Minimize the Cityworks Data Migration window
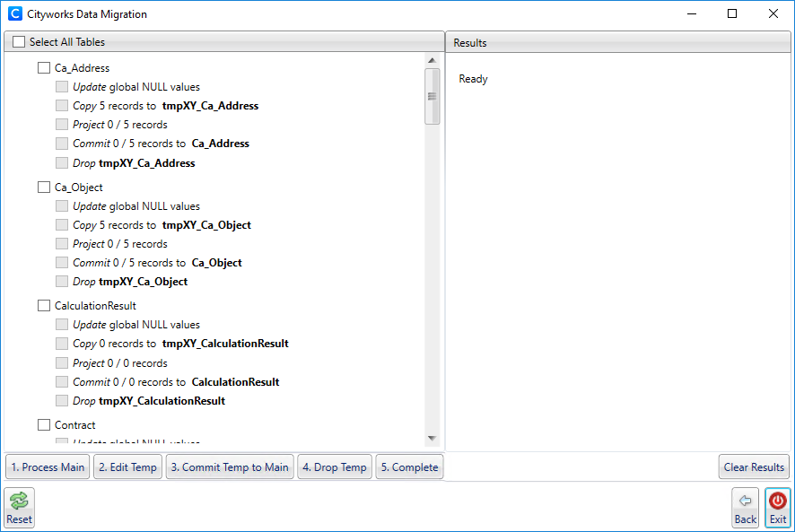Screen dimensions: 795x532 tap(692, 13)
